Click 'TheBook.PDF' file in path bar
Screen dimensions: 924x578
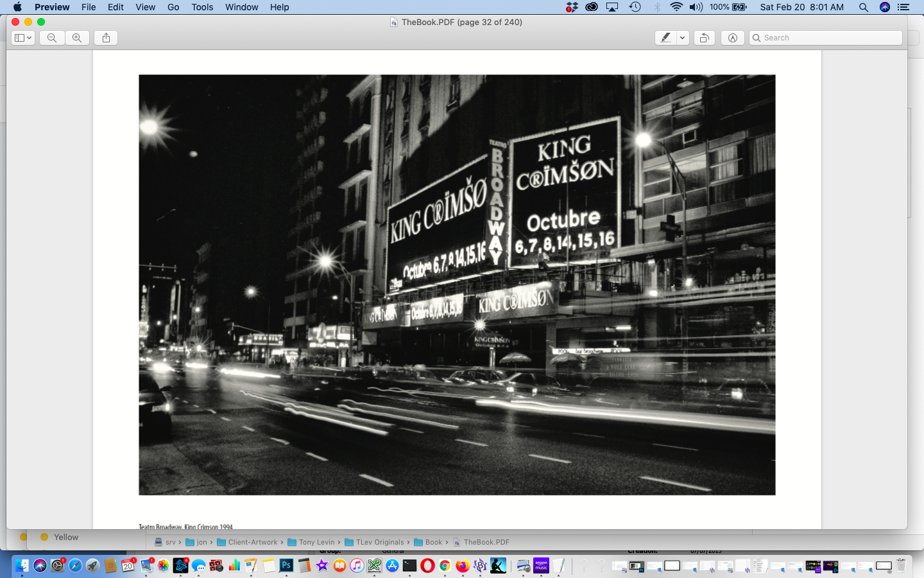[x=481, y=542]
